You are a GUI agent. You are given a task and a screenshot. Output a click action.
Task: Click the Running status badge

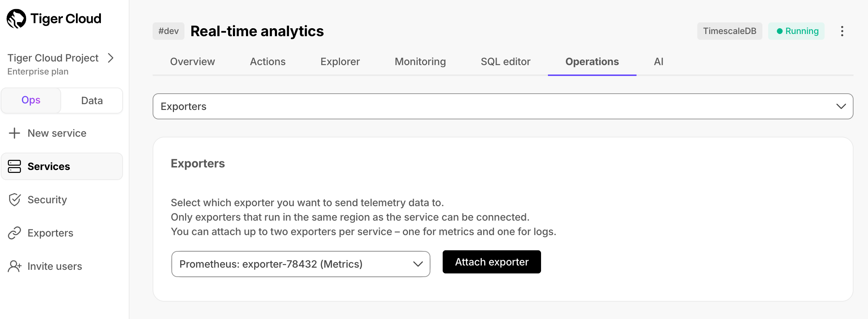796,31
